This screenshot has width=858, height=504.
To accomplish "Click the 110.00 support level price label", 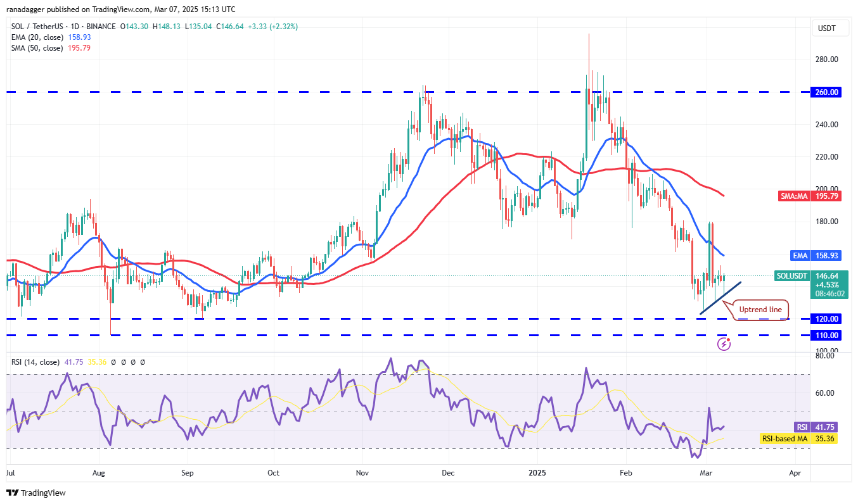I will tap(827, 336).
